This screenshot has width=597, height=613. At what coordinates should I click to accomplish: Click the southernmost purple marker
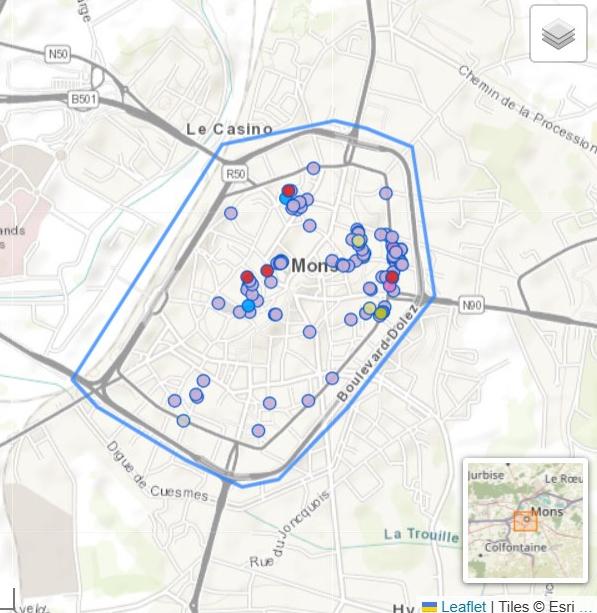point(258,430)
